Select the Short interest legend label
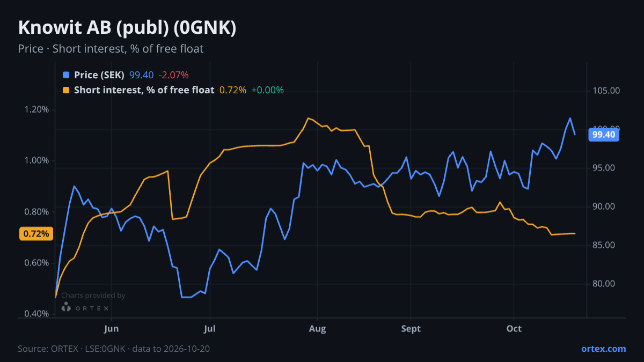Screen dimensions: 644x362 pos(144,90)
